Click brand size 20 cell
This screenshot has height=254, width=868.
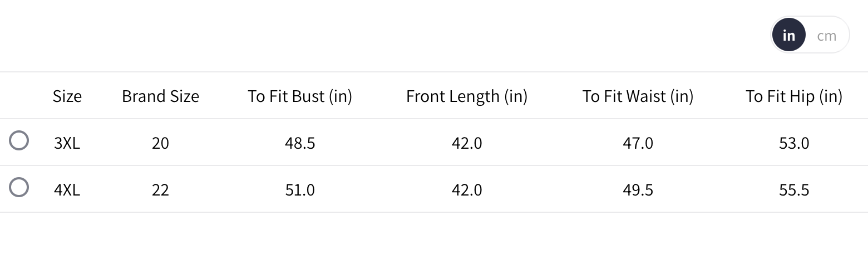click(160, 143)
